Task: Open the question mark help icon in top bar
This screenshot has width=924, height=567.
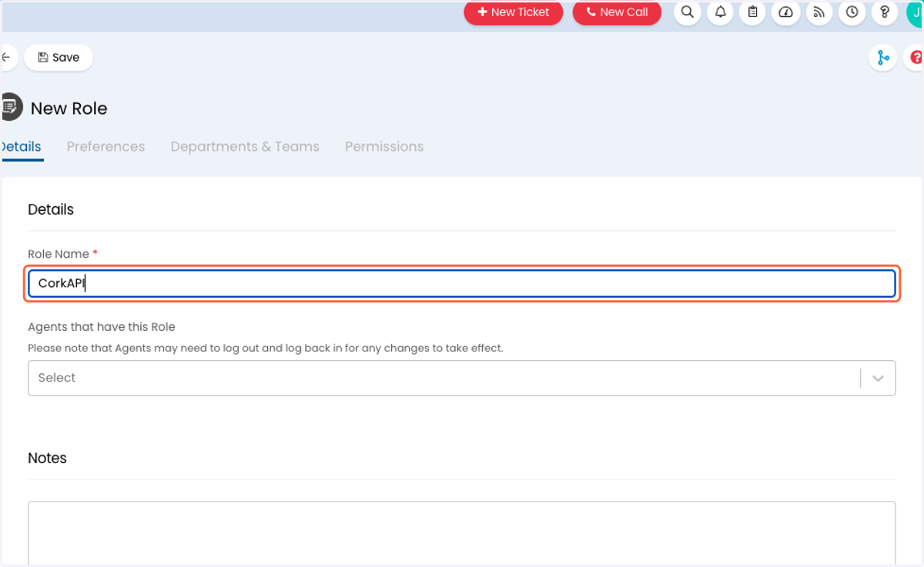Action: (x=885, y=12)
